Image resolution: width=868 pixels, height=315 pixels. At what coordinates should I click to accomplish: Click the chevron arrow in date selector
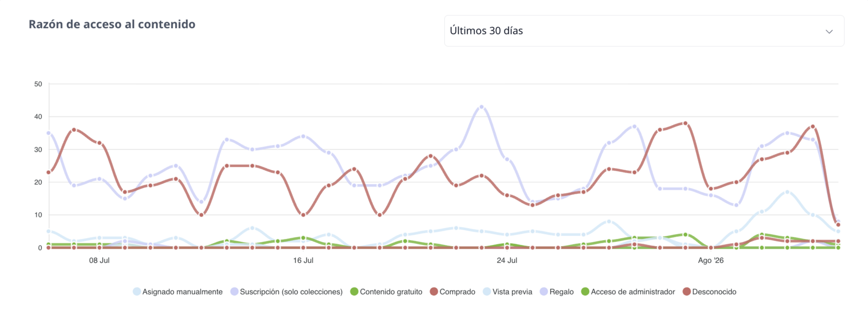pos(829,31)
